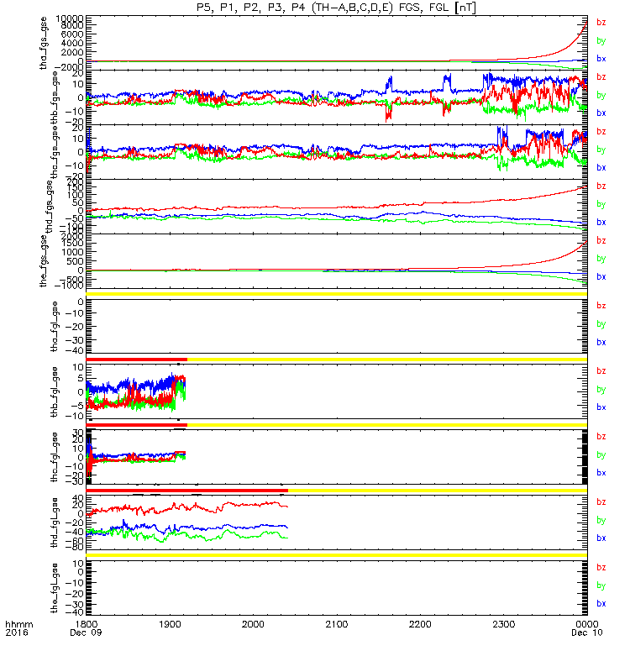
Task: Click the red status bar segment above thd_fgl_gse panel
Action: tap(186, 491)
